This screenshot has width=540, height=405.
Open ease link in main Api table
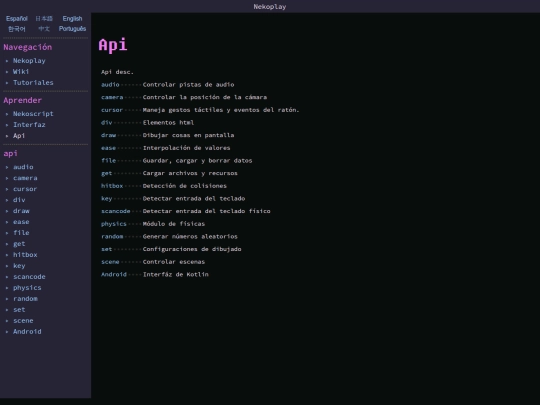(x=108, y=148)
